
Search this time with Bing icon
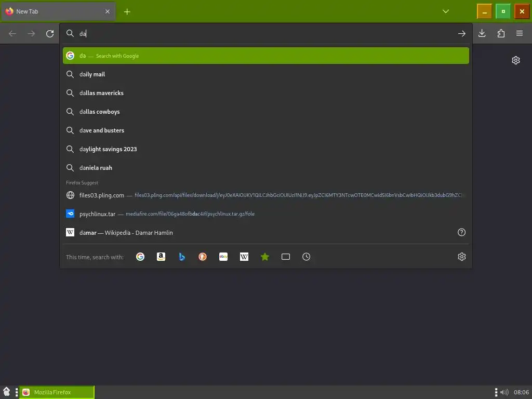(182, 257)
